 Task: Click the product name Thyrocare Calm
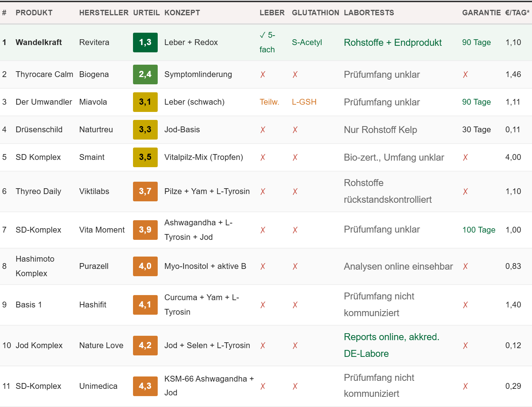pyautogui.click(x=44, y=74)
